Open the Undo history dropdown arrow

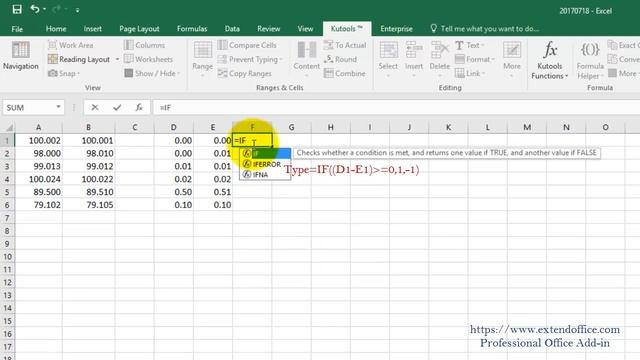click(44, 9)
